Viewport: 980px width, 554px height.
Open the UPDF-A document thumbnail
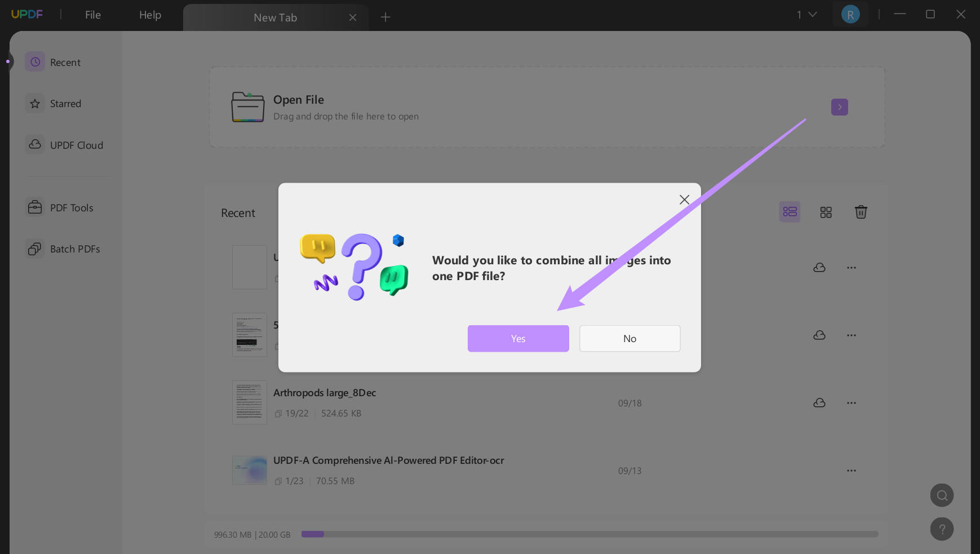pos(249,470)
